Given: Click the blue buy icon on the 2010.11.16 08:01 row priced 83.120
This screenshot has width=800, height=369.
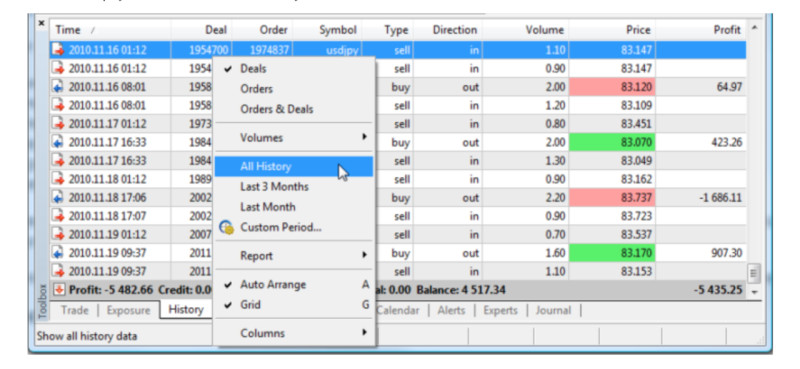Looking at the screenshot, I should (x=58, y=87).
